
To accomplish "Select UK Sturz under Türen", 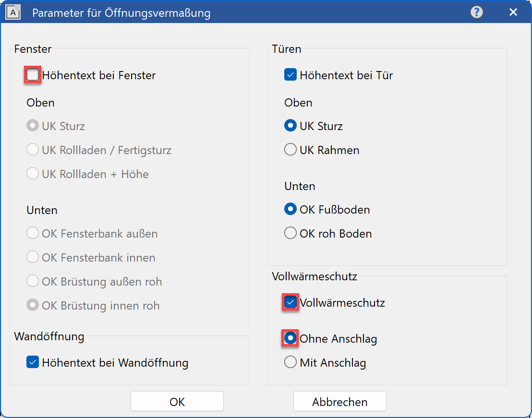I will 290,126.
